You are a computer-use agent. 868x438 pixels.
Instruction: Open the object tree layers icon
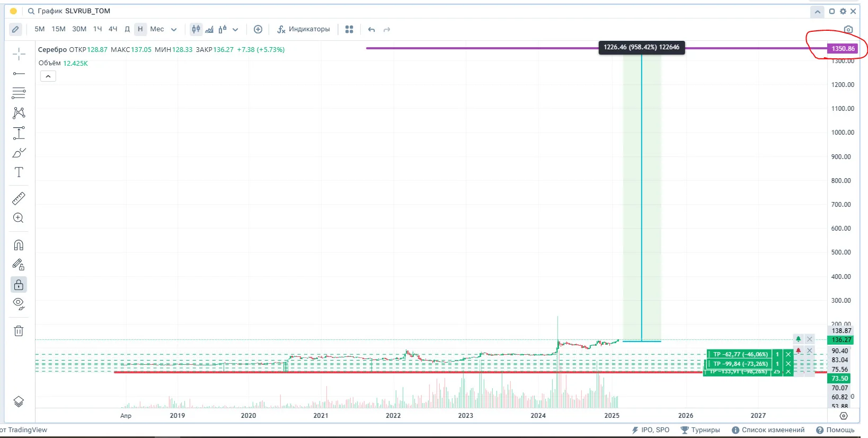point(19,401)
